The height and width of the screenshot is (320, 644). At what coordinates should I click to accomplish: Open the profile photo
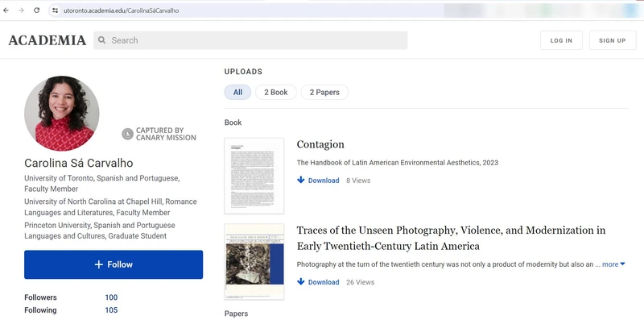click(x=62, y=114)
